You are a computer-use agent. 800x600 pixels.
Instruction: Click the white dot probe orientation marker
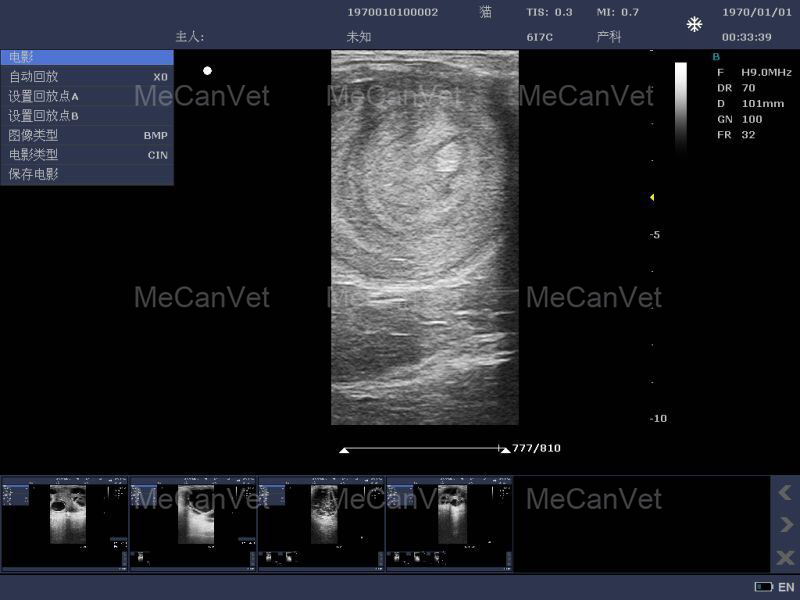[207, 71]
